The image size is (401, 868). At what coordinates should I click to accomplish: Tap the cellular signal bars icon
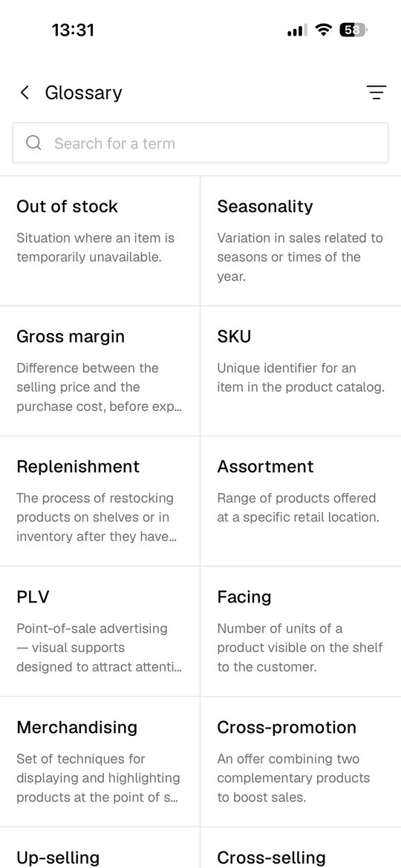[298, 30]
